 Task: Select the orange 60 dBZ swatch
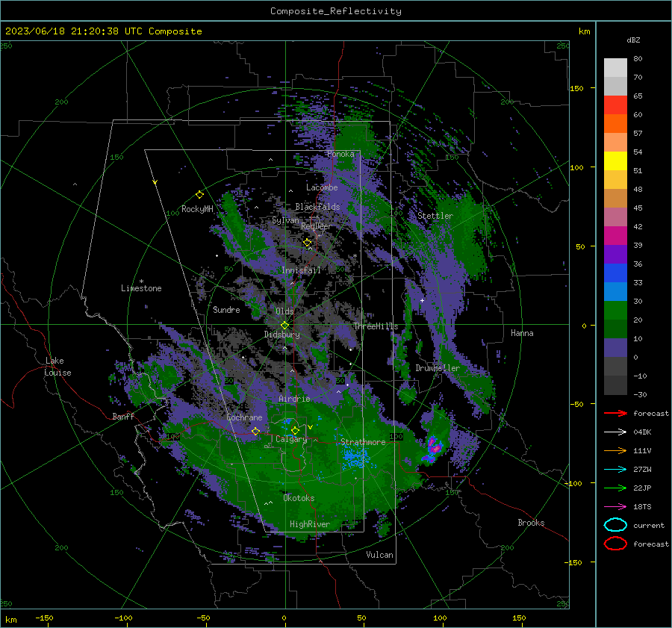tap(615, 123)
